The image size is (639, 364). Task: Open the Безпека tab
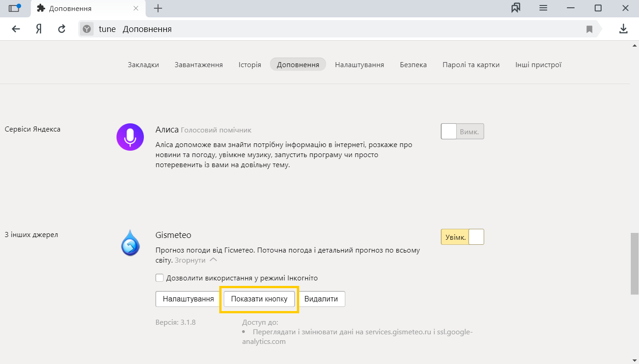point(413,65)
